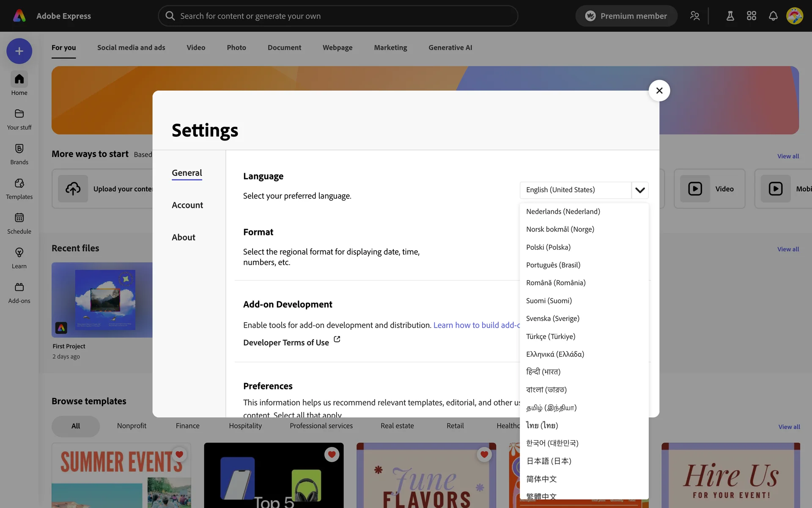Screen dimensions: 812x508
Task: Favorite the Summer Events template heart
Action: click(x=179, y=454)
